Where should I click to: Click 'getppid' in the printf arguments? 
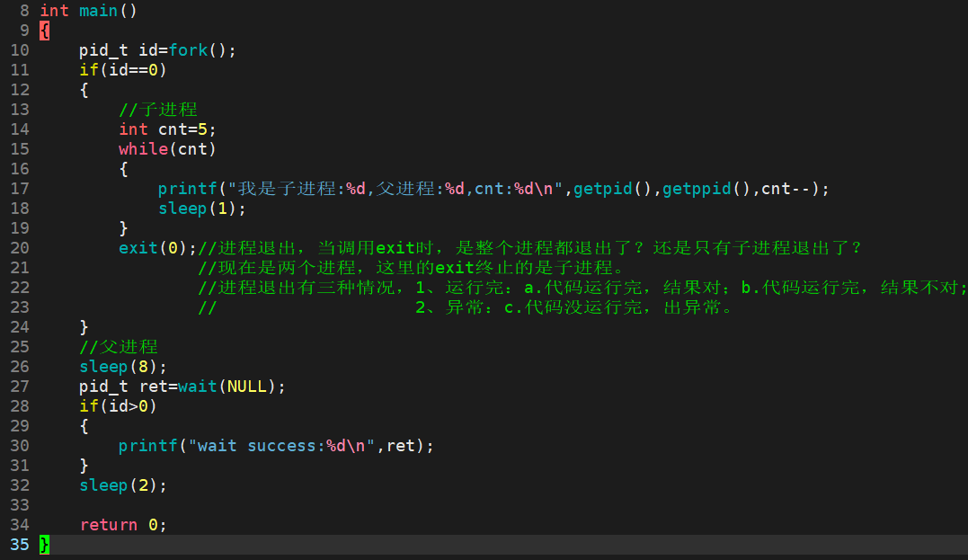point(697,189)
